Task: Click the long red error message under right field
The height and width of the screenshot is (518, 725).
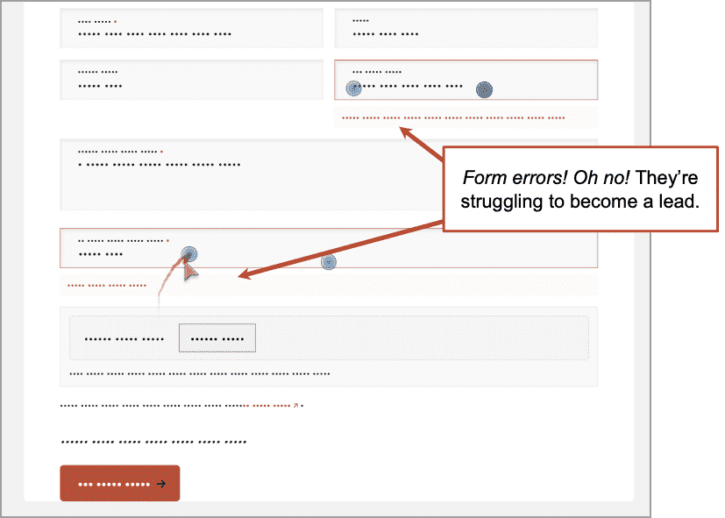Action: [453, 118]
